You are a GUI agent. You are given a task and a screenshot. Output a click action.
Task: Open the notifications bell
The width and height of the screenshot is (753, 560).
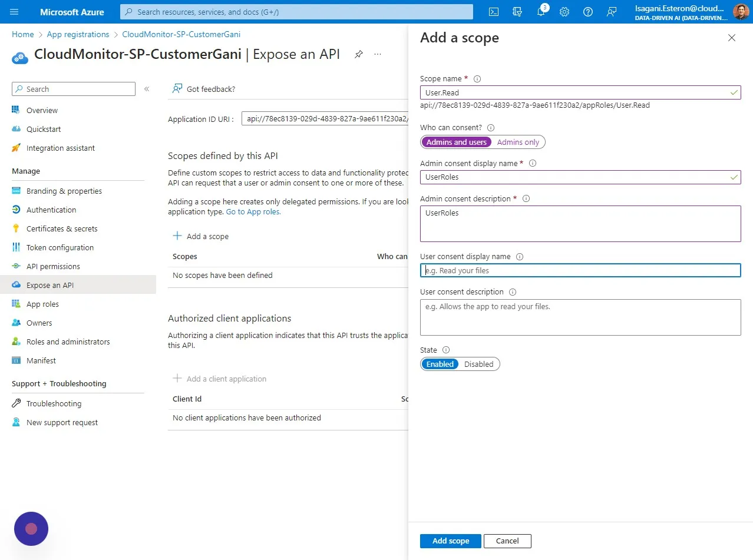pos(541,12)
